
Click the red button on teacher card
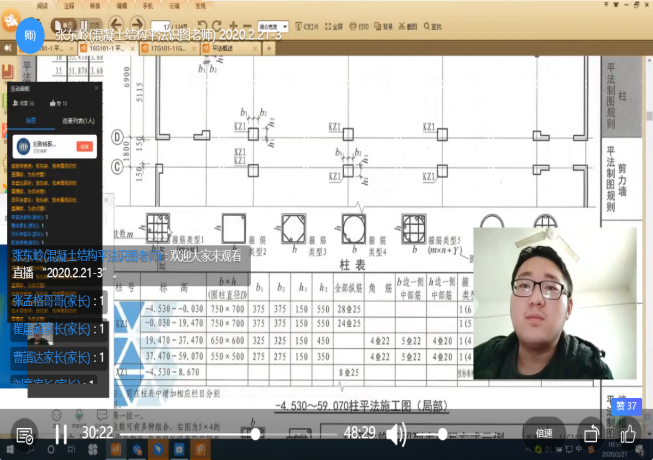(85, 146)
